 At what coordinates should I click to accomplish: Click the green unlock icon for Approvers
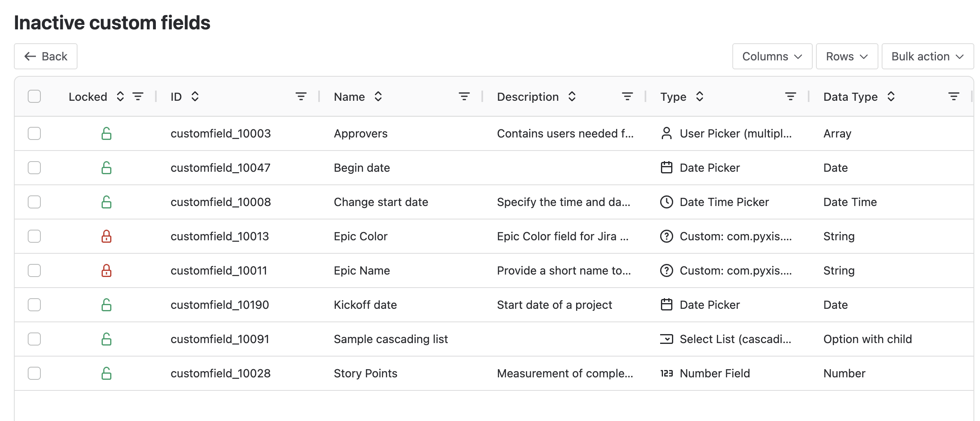click(106, 133)
